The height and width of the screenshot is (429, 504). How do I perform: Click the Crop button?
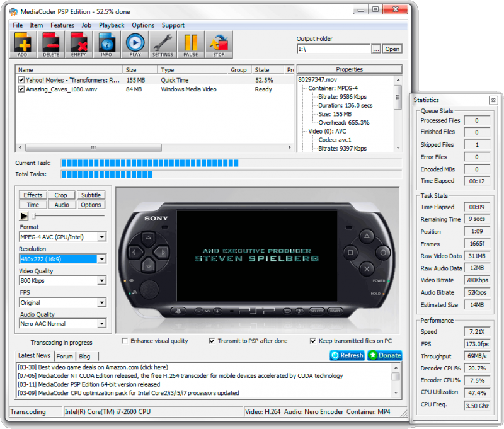60,195
